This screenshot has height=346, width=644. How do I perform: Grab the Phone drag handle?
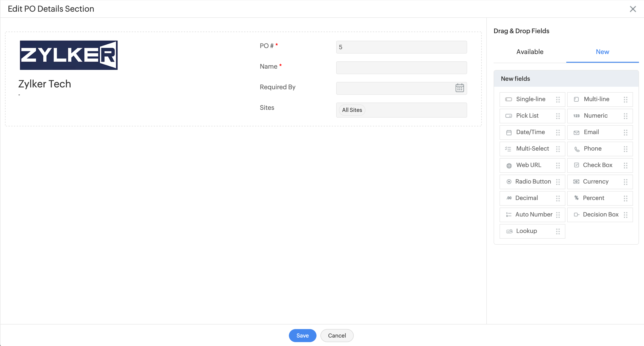pyautogui.click(x=625, y=149)
